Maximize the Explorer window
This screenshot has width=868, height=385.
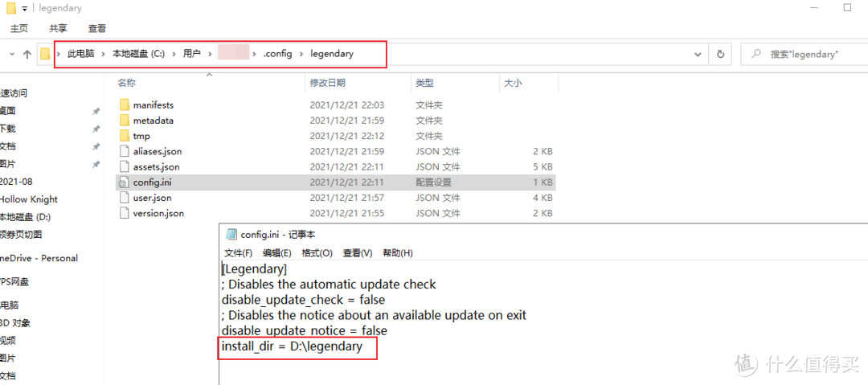[847, 8]
